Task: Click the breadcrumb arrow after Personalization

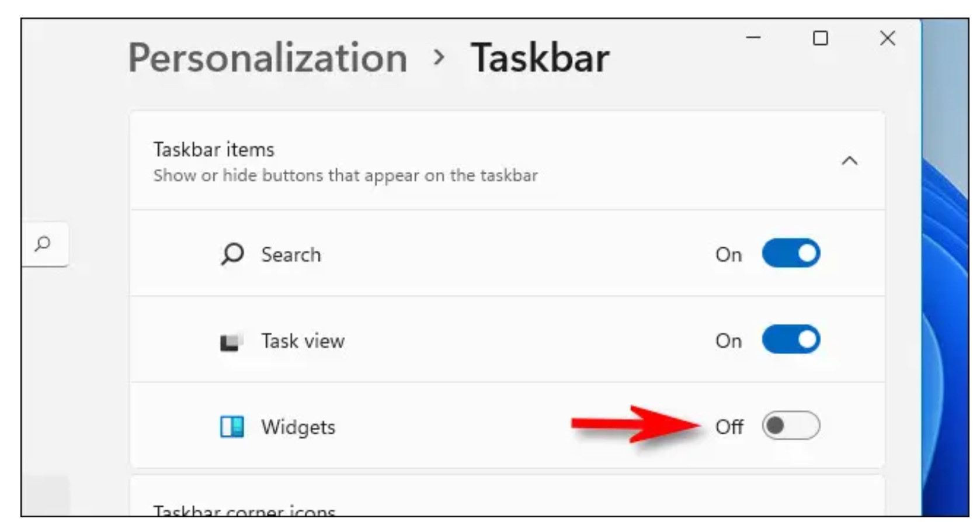Action: coord(439,58)
